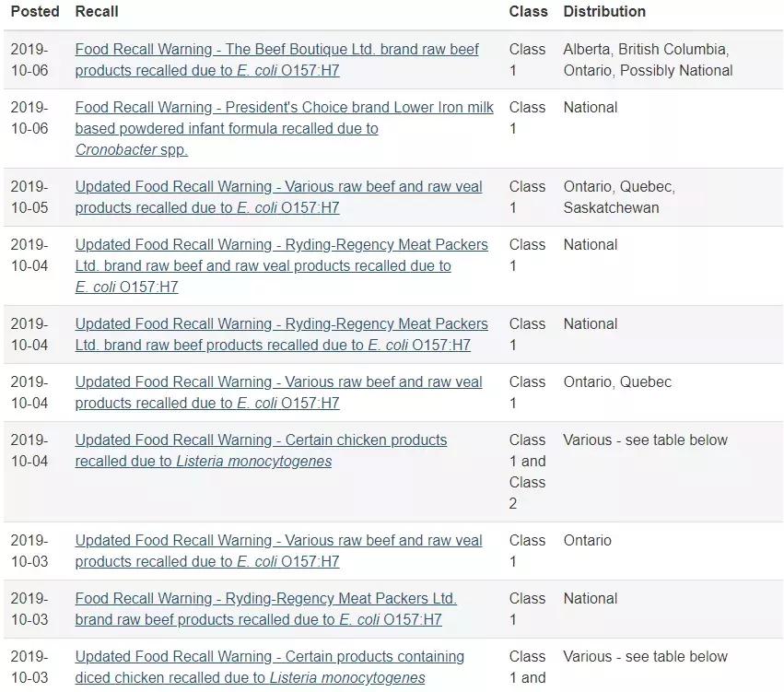Click Class 1 cell of Beef Boutique row

point(527,60)
